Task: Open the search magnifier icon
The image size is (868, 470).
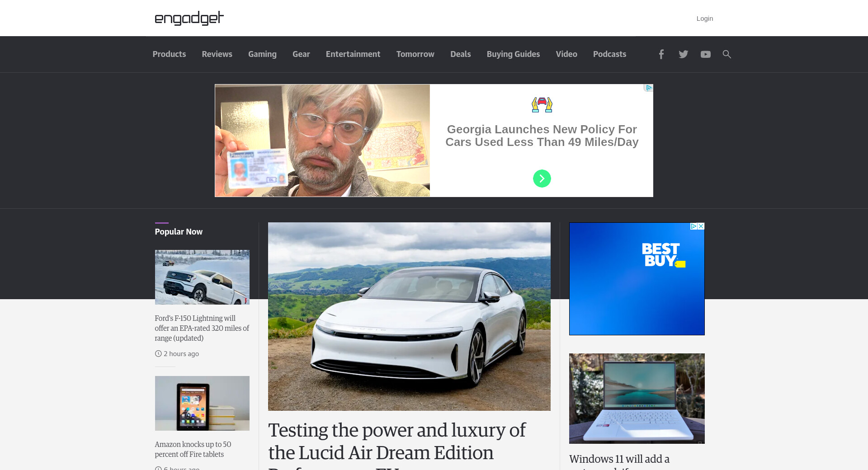Action: click(726, 54)
